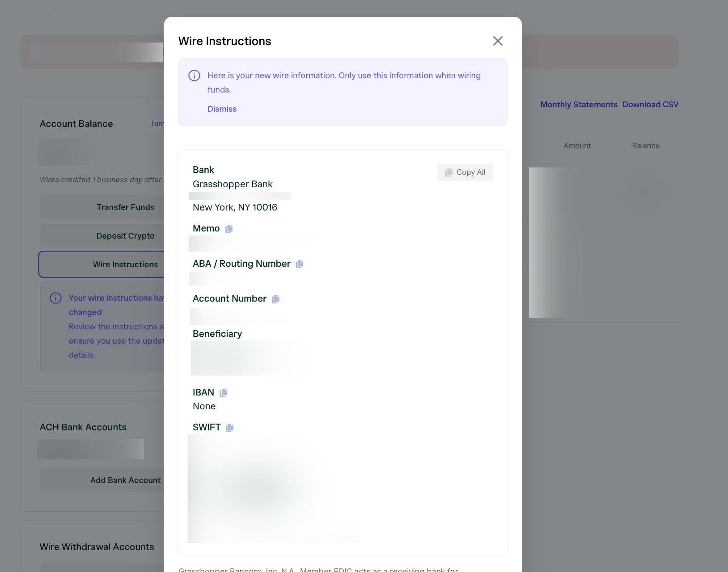Click the IBAN value None
This screenshot has width=728, height=572.
point(204,406)
